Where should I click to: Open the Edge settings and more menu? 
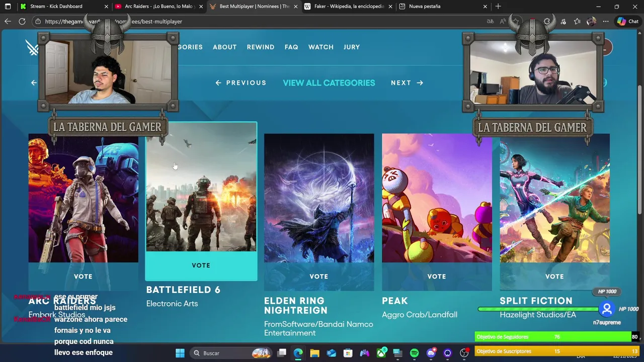(x=606, y=21)
